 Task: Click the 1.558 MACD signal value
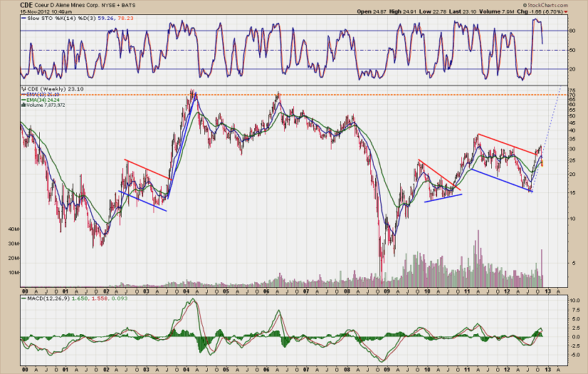100,298
